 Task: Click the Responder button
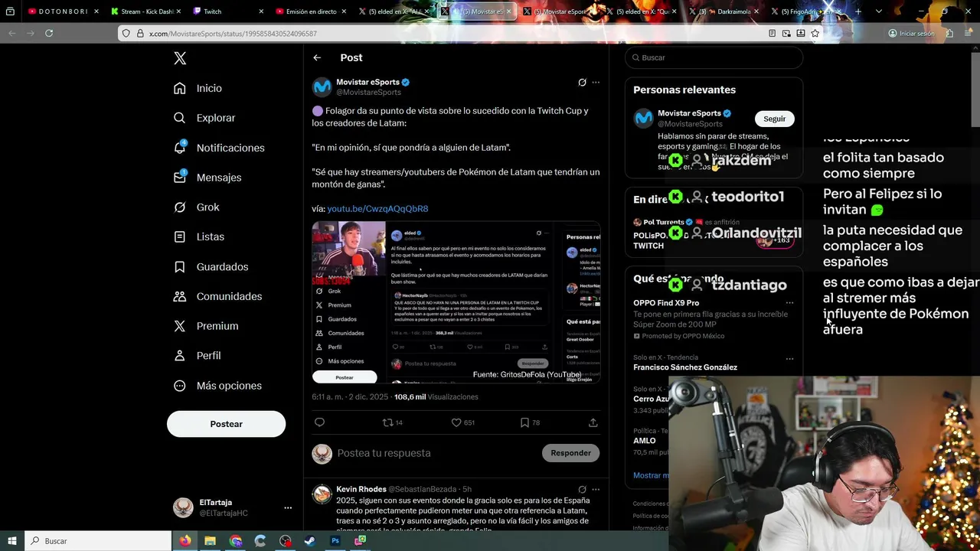pos(570,453)
